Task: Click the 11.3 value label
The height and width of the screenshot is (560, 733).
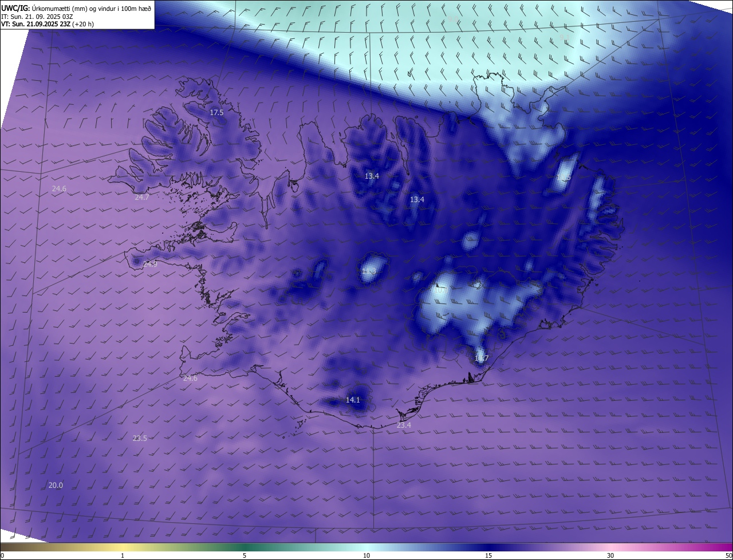Action: click(369, 271)
